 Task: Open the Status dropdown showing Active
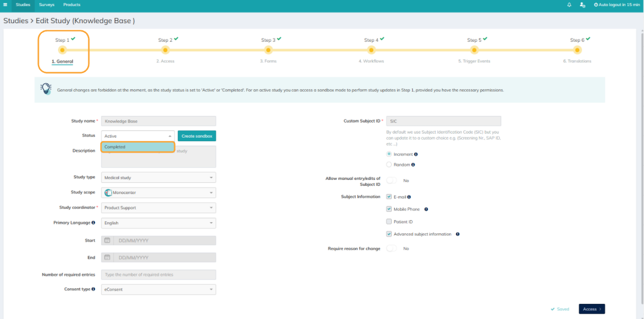(138, 136)
